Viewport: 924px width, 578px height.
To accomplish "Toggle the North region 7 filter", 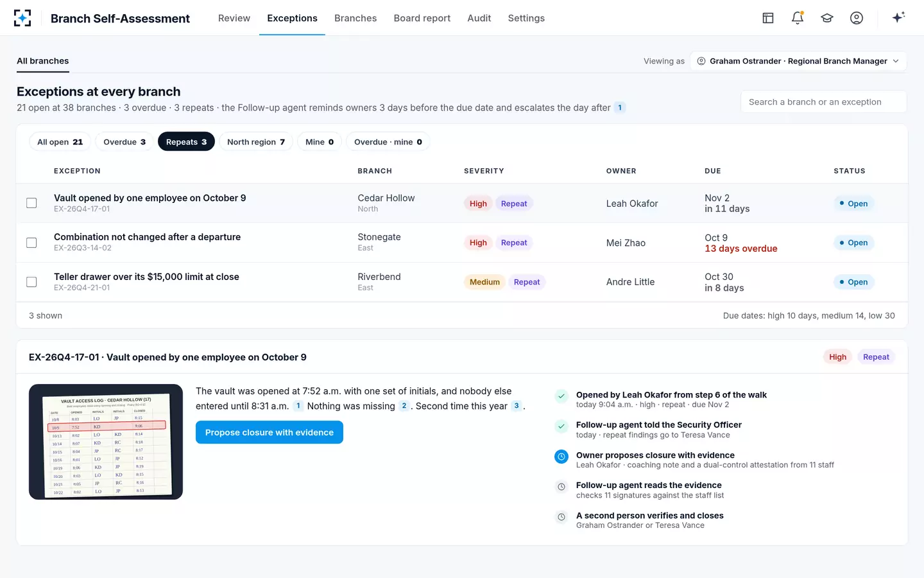I will (x=256, y=142).
